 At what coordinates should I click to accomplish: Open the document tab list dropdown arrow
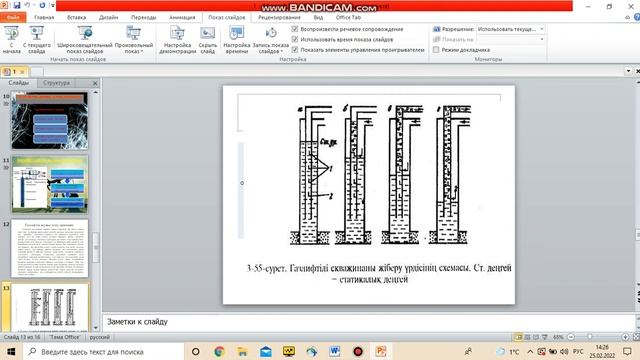point(628,71)
